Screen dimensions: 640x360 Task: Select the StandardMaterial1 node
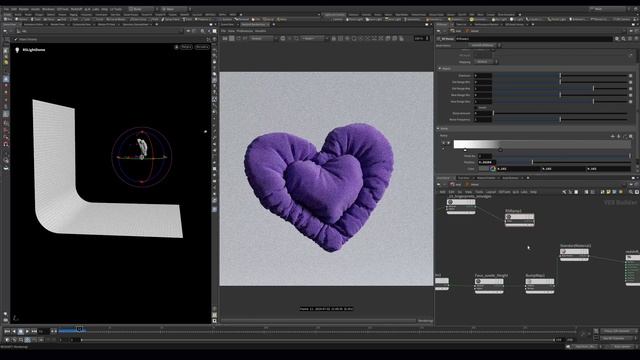click(x=574, y=254)
